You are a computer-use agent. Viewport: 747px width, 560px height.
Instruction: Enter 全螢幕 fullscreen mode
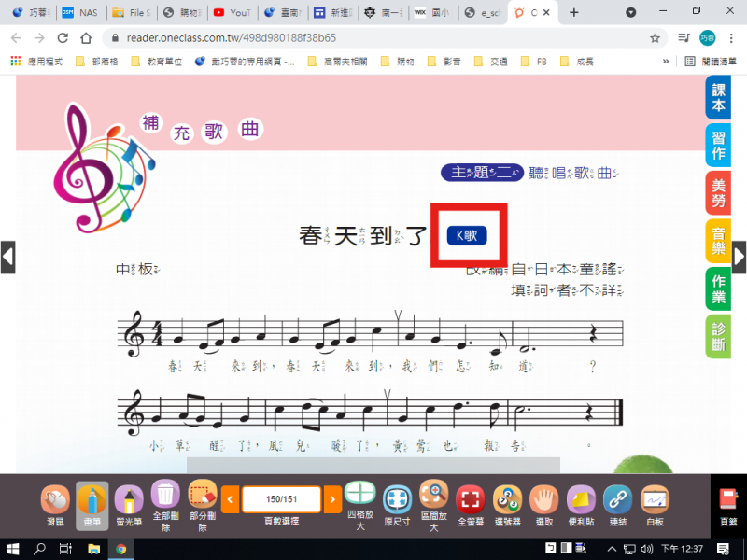(472, 502)
